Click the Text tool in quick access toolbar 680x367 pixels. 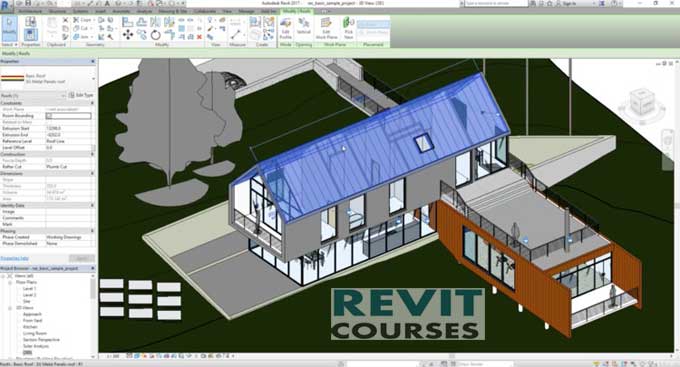pyautogui.click(x=107, y=4)
